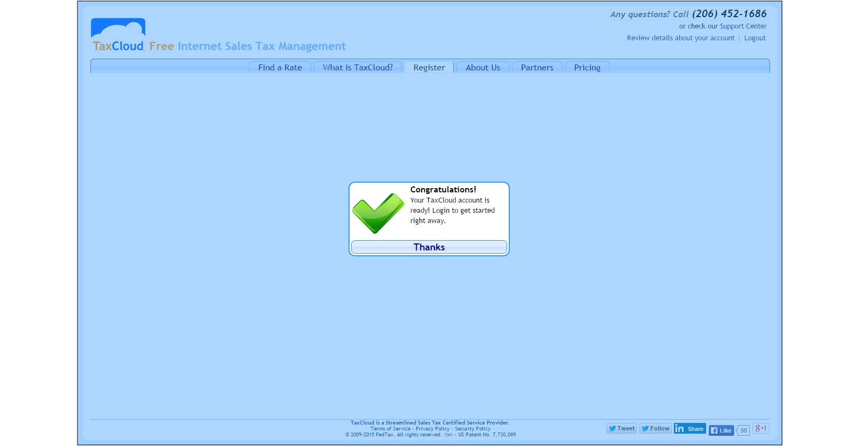Click the Google +1 button
Screen dimensions: 868x446
point(761,428)
